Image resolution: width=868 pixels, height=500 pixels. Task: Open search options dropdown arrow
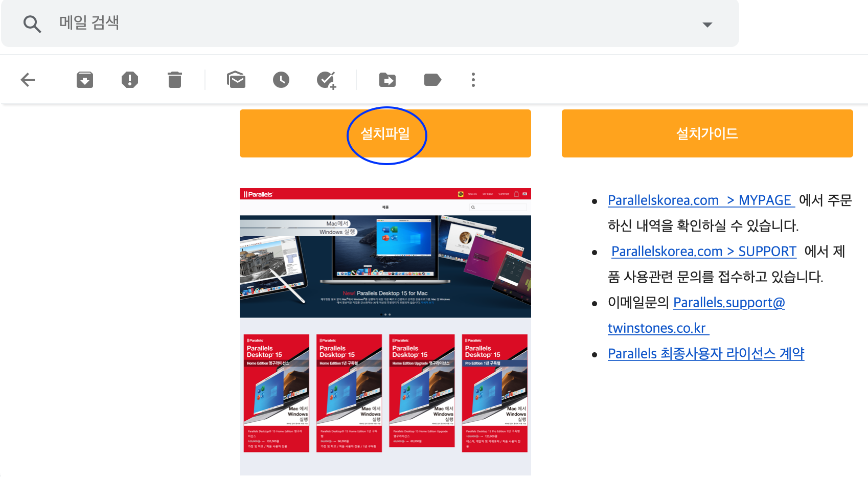point(707,25)
